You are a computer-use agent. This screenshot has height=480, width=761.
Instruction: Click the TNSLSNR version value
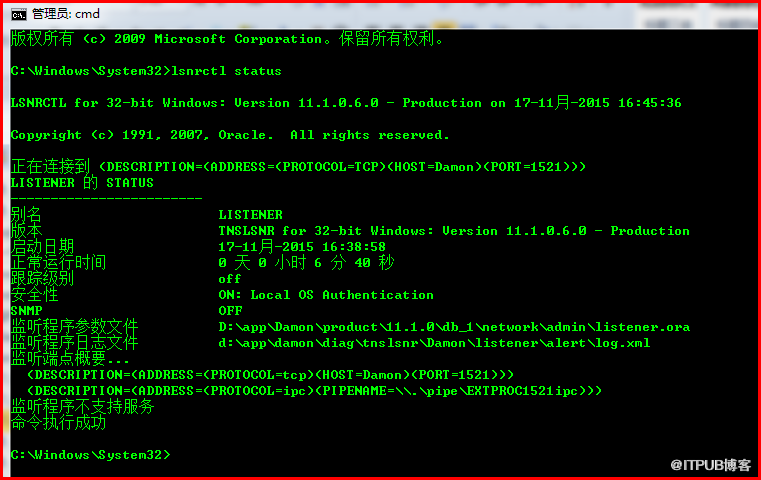point(454,231)
